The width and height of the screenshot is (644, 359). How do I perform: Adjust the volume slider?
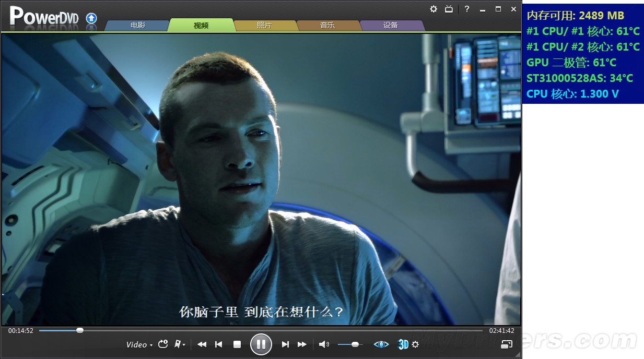coord(355,344)
